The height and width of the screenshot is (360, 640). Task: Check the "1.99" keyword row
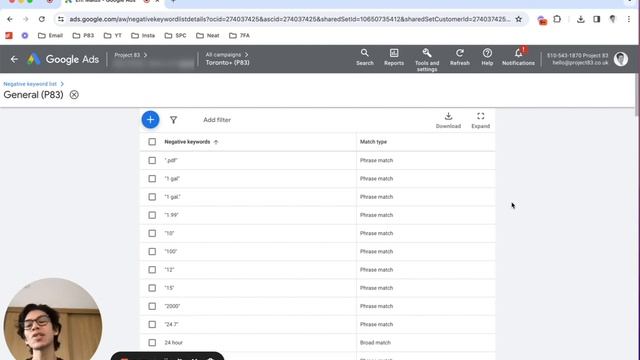tap(152, 215)
